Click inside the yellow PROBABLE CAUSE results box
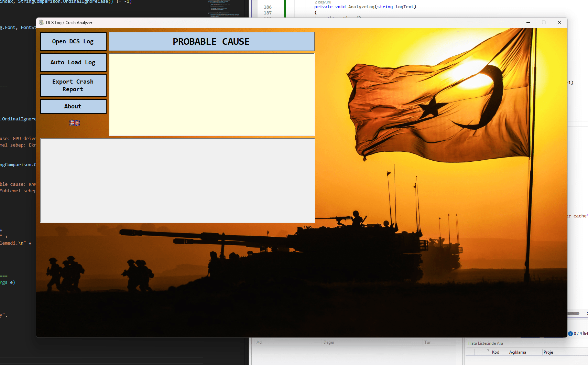The width and height of the screenshot is (588, 365). point(211,94)
